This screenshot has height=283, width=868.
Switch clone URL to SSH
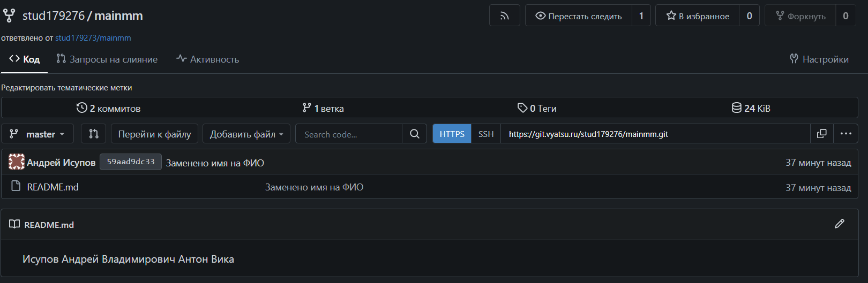point(485,134)
